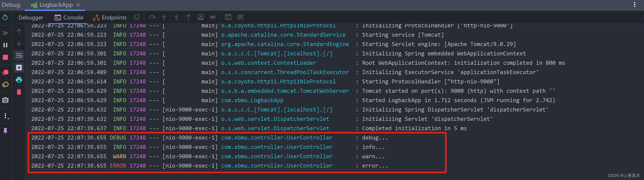Click 'Tomcat started on port(s): 9000' message
The image size is (644, 180).
coord(459,91)
